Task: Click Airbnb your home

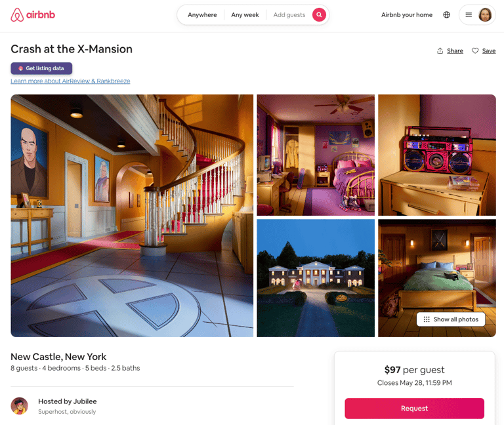Action: point(407,15)
